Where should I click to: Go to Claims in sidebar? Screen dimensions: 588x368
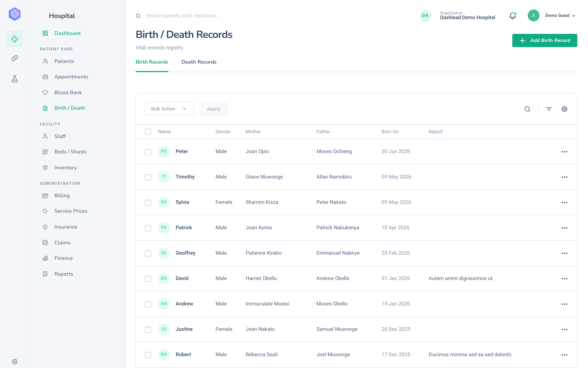[x=62, y=242]
